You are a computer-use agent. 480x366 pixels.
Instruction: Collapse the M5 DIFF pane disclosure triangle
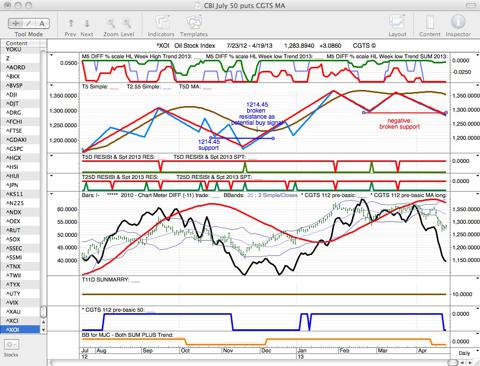52,55
